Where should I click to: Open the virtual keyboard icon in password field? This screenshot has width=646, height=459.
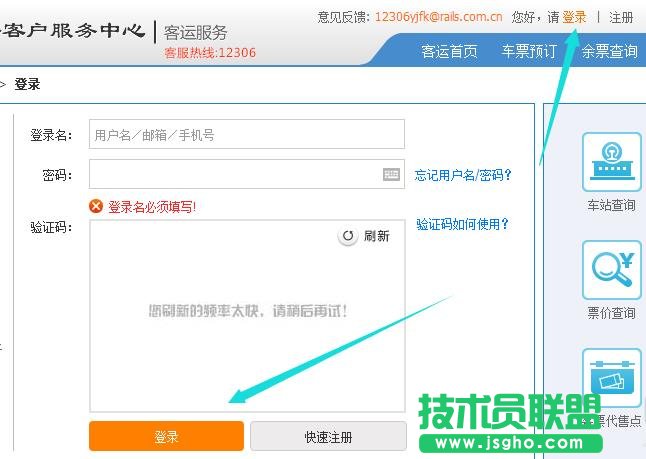(x=391, y=174)
